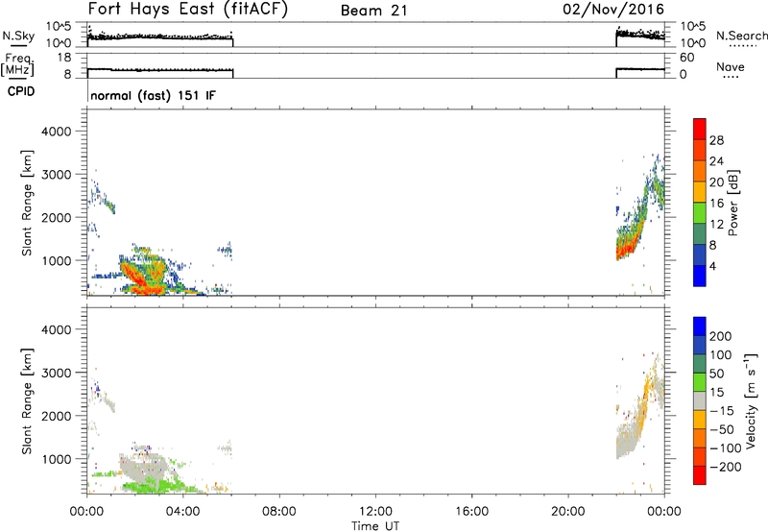Click the '4000' tick on power panel
768x532 pixels.
click(x=57, y=132)
